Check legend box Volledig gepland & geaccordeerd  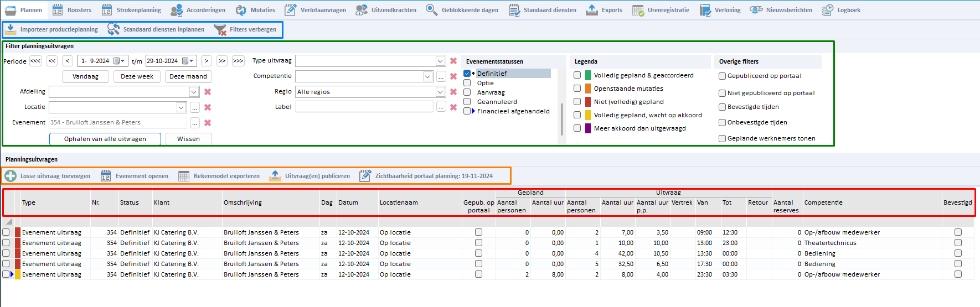[577, 75]
